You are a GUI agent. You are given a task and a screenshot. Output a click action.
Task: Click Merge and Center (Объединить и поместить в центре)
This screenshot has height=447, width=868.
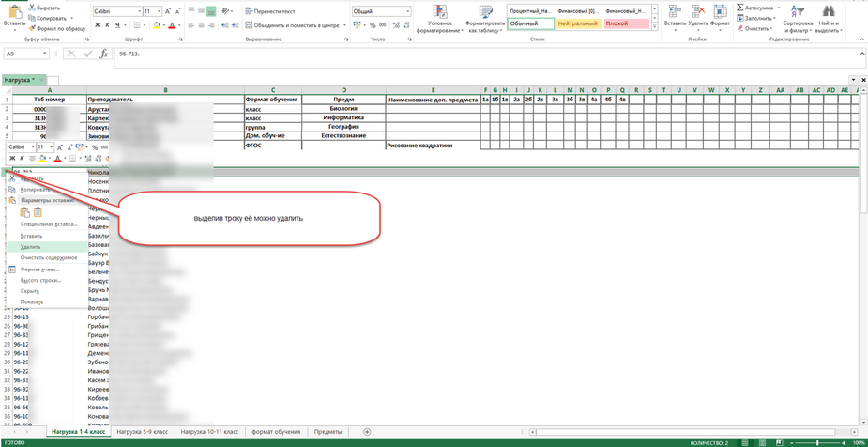tap(291, 25)
